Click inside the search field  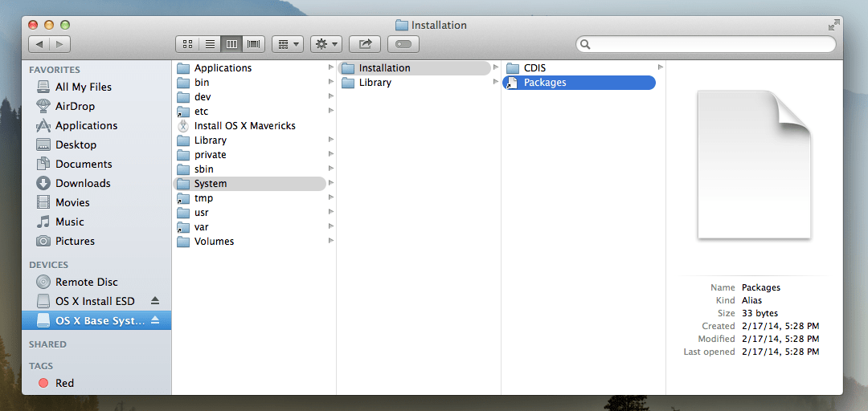point(706,44)
